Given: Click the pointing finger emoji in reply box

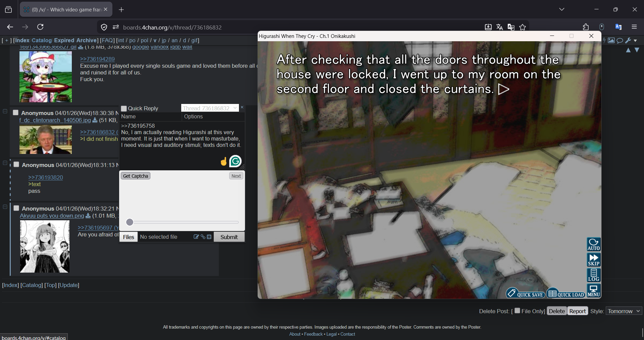Looking at the screenshot, I should coord(224,162).
